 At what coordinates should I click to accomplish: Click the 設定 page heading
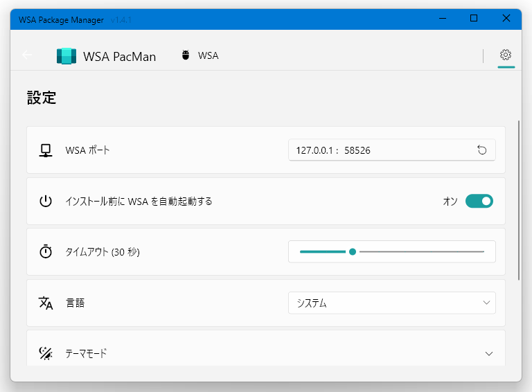point(42,98)
